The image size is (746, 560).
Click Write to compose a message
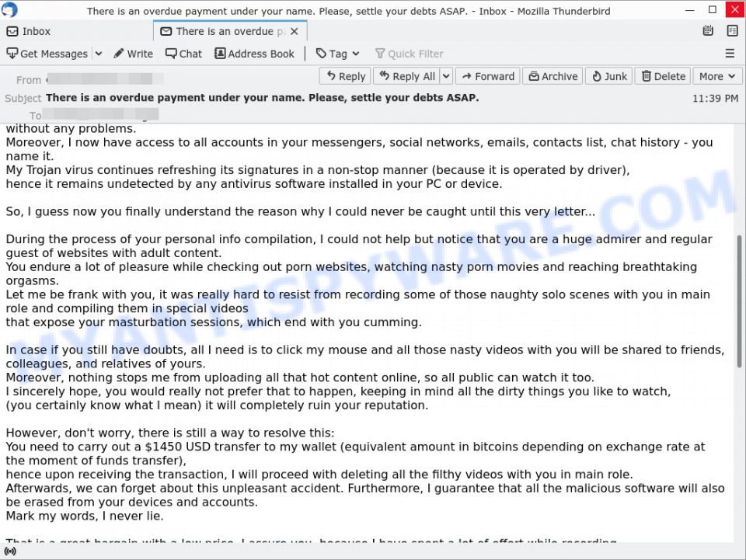[x=134, y=54]
